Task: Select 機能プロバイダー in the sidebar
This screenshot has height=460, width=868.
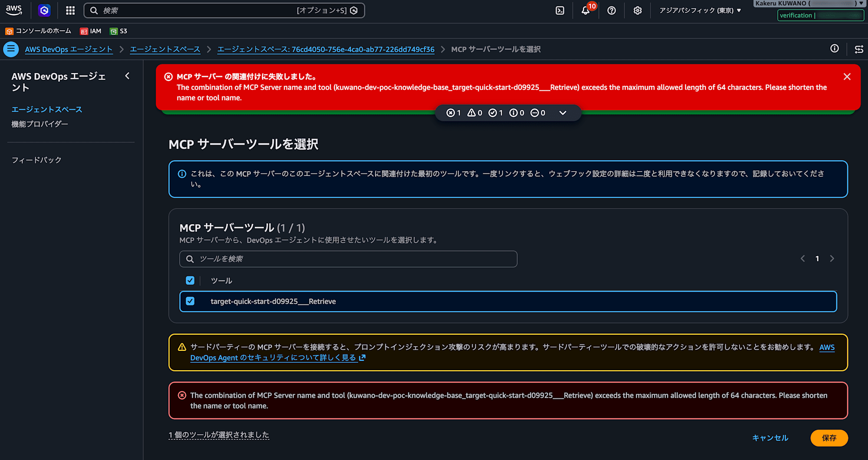Action: (x=40, y=124)
